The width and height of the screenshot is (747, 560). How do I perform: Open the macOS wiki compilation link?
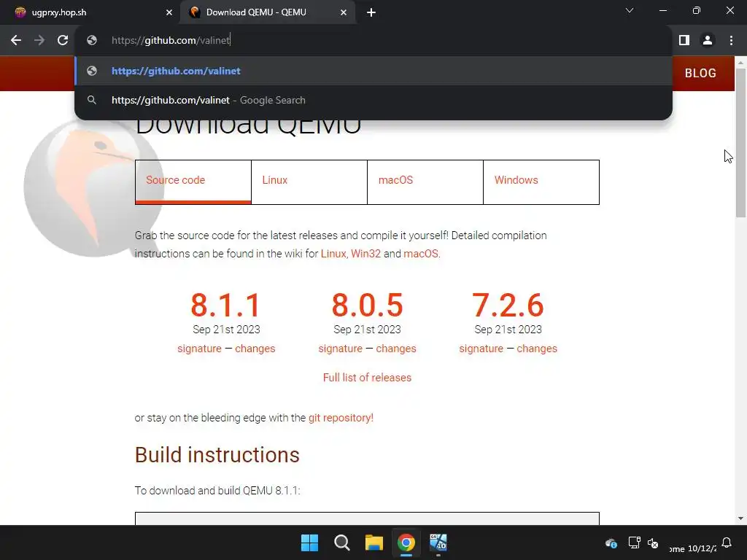[x=421, y=253]
